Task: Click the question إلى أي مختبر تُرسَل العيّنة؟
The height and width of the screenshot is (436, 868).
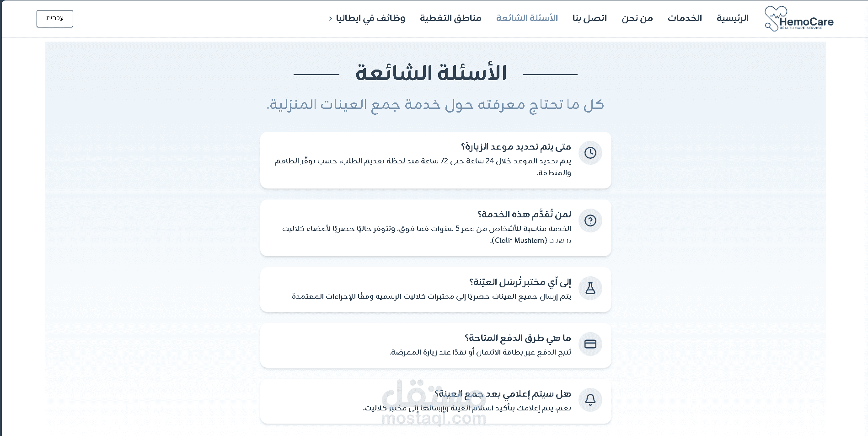Action: (x=520, y=282)
